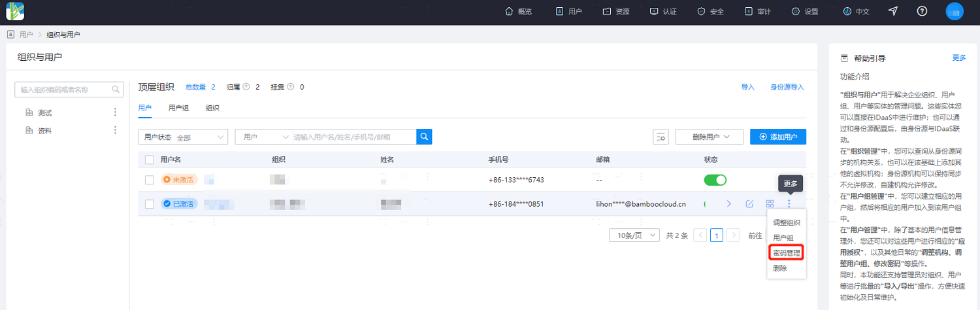980x310 pixels.
Task: Click the vertical dots 更多 icon
Action: point(789,204)
